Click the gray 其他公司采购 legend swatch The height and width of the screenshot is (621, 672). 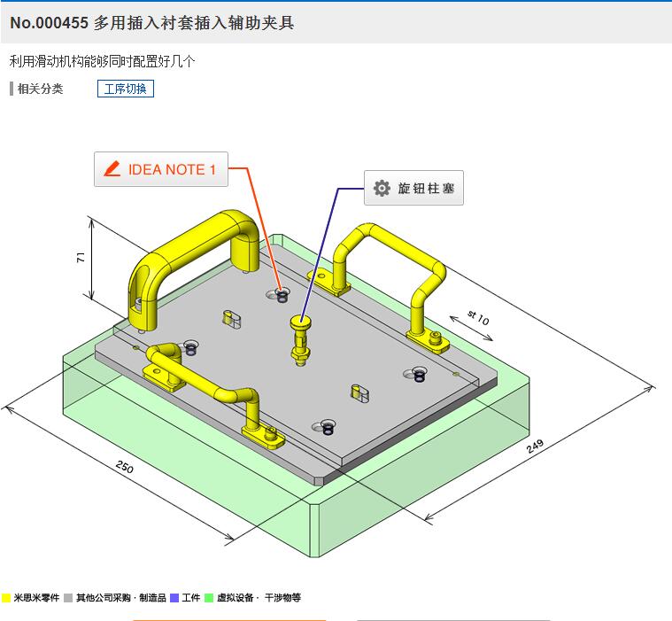pyautogui.click(x=67, y=597)
